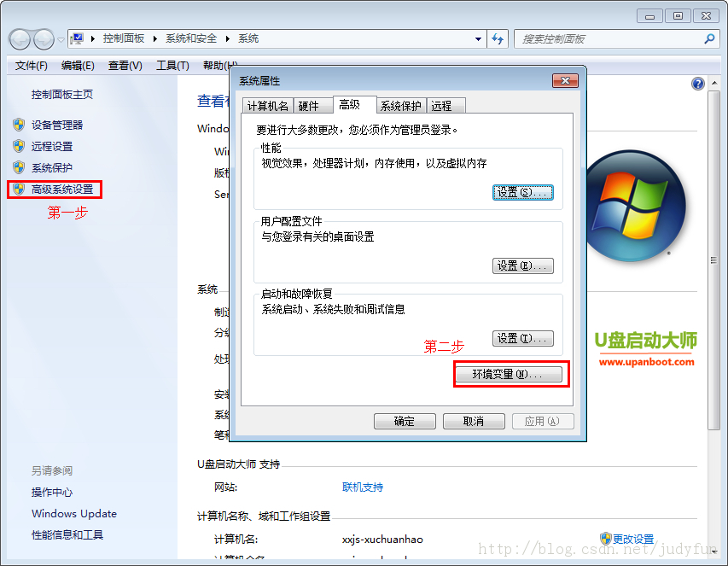Expand the breadcrumb arrow after 控制面板
728x566 pixels.
tap(154, 38)
